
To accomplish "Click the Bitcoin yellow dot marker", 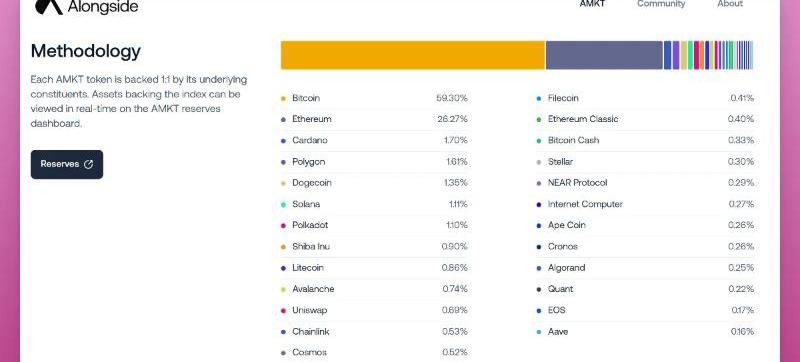I will [284, 98].
